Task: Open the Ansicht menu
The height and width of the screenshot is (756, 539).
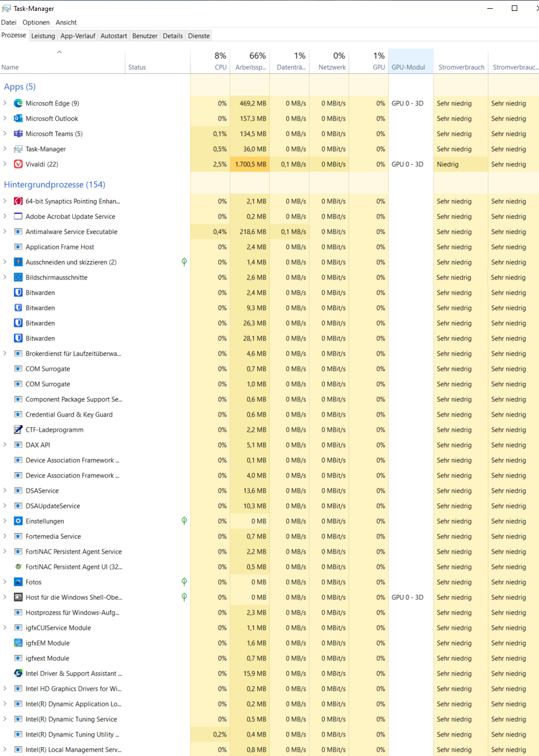Action: click(66, 22)
